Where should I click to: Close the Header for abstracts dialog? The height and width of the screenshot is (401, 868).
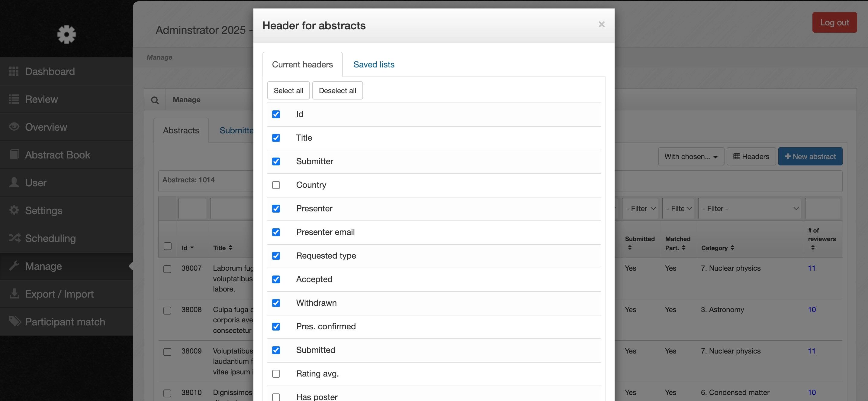[601, 24]
